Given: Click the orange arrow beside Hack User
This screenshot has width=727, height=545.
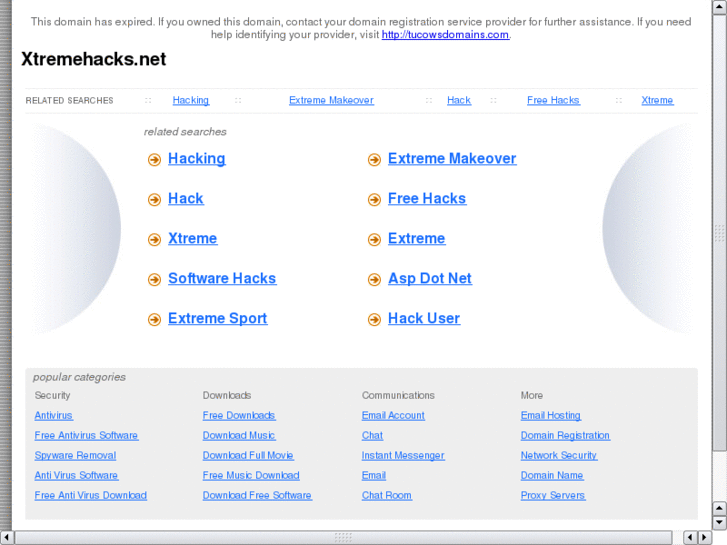Looking at the screenshot, I should click(x=374, y=320).
